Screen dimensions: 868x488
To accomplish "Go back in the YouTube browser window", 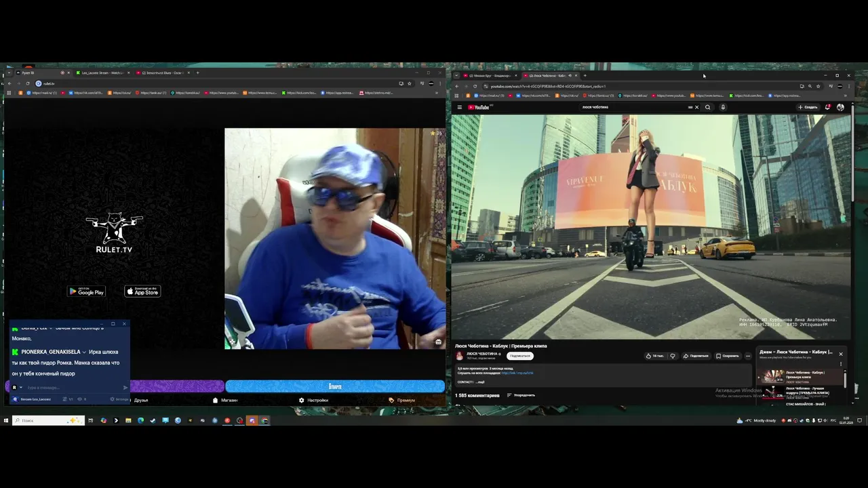I will 456,86.
